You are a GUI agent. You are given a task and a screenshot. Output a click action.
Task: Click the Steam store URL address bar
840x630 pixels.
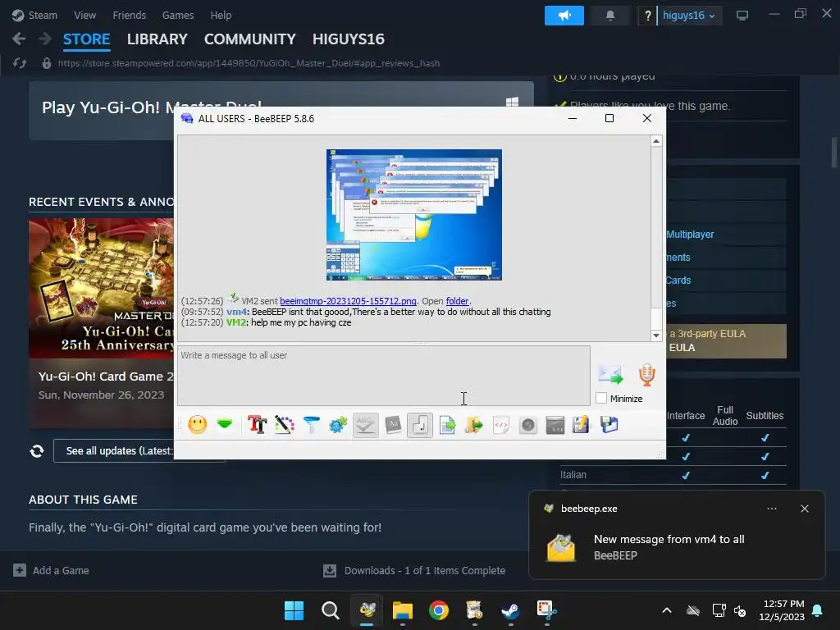click(249, 63)
